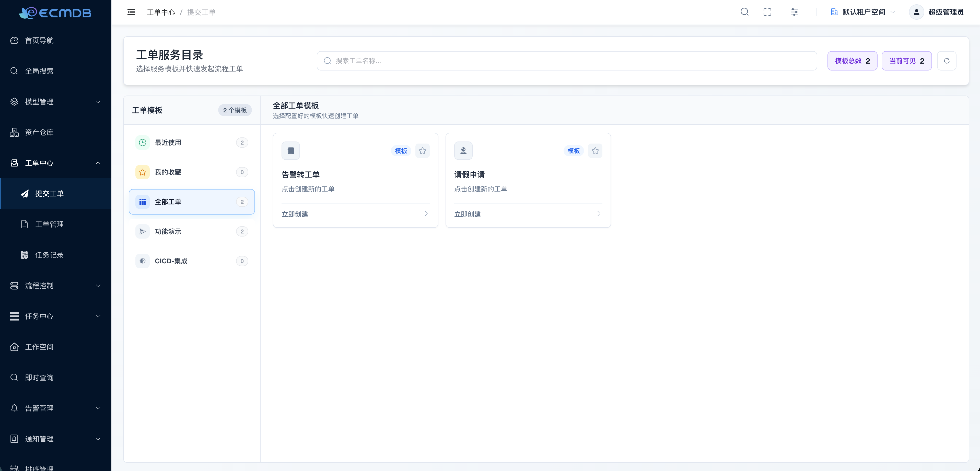Click the 模板 tag on 告警转工单
980x471 pixels.
[x=401, y=151]
